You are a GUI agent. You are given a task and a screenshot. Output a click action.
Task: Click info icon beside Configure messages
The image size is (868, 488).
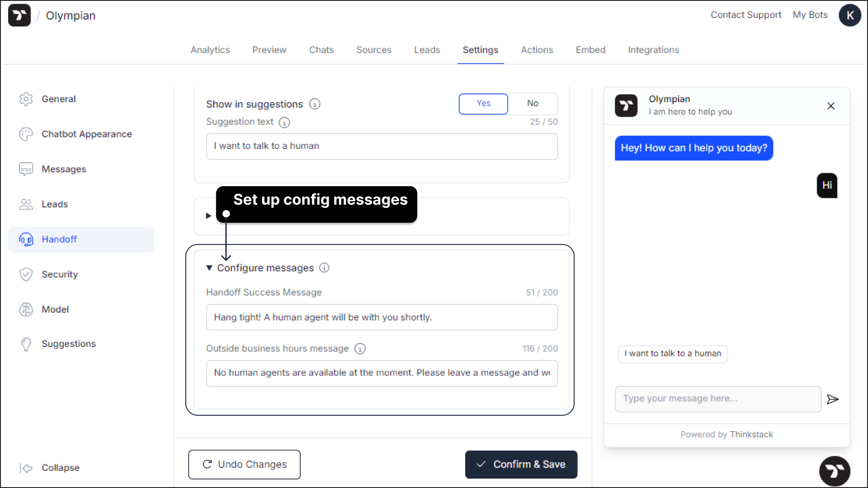tap(324, 268)
